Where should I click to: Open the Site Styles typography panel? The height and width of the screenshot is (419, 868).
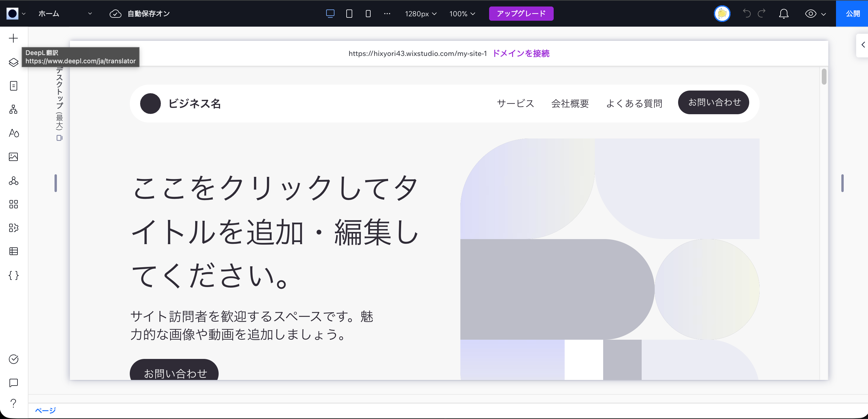13,133
